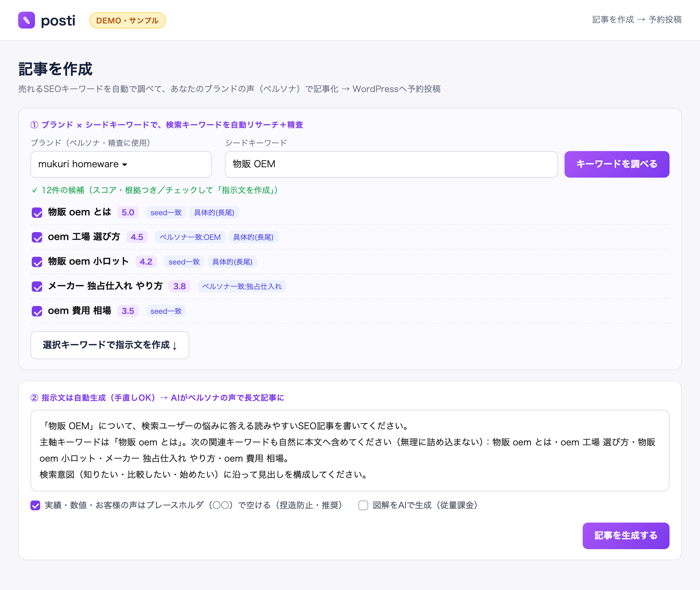Click 具体的(長尾) tag on 物販 oem 小ロット row

(x=232, y=262)
